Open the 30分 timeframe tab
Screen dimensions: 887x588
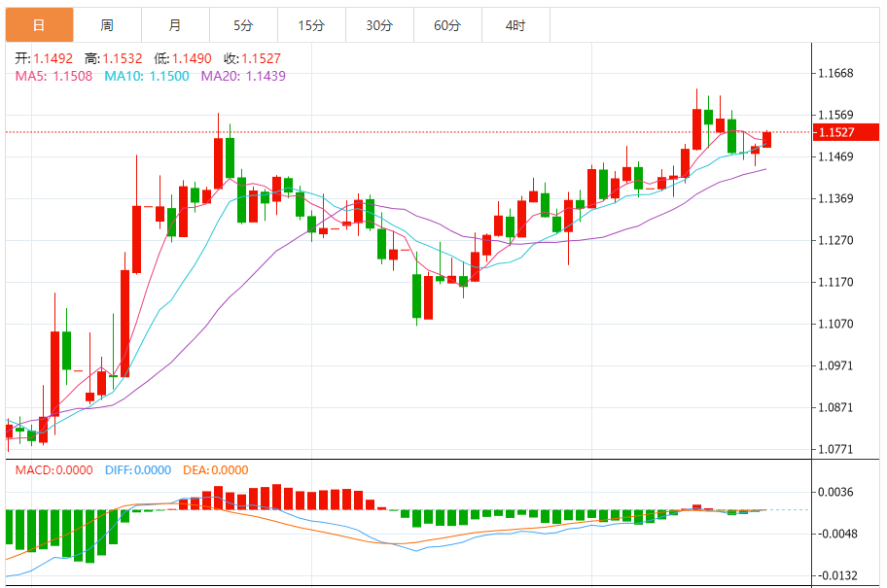379,25
